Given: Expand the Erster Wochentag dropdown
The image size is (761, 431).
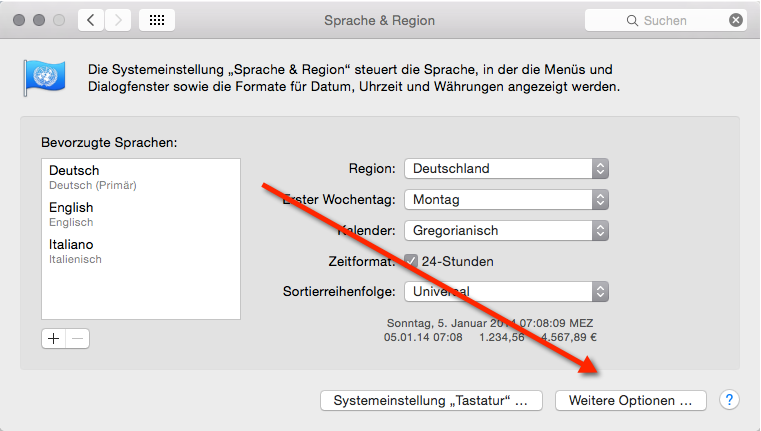Looking at the screenshot, I should [506, 200].
